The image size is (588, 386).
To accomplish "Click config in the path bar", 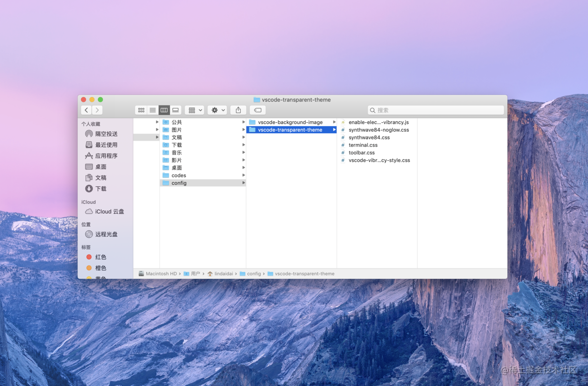I will click(250, 274).
